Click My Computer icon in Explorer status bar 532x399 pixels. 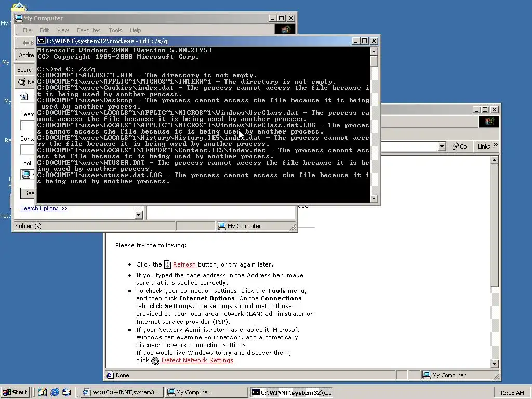point(221,226)
